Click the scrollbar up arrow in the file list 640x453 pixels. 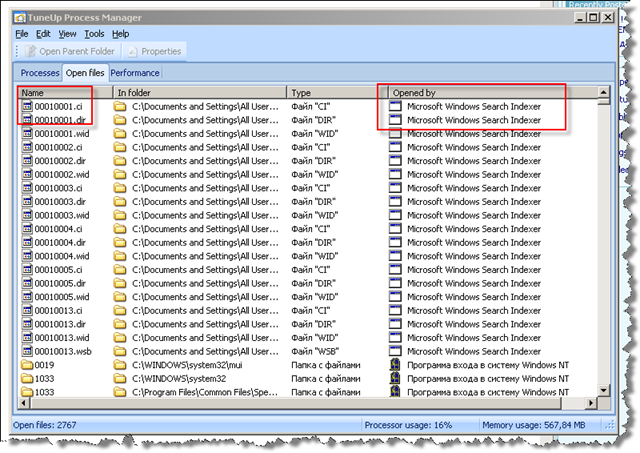click(604, 93)
